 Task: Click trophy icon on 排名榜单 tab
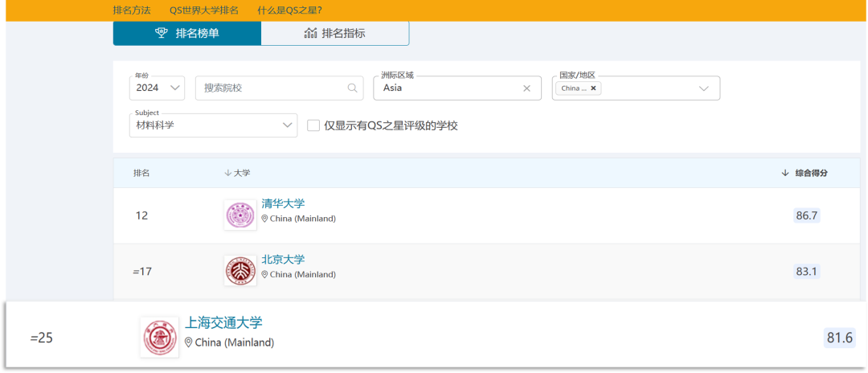tap(161, 33)
